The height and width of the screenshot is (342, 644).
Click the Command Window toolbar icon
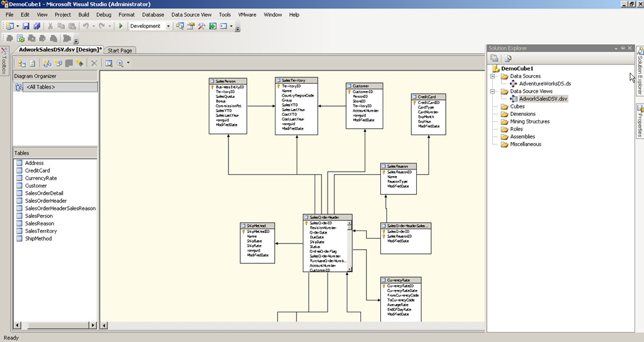(x=224, y=26)
